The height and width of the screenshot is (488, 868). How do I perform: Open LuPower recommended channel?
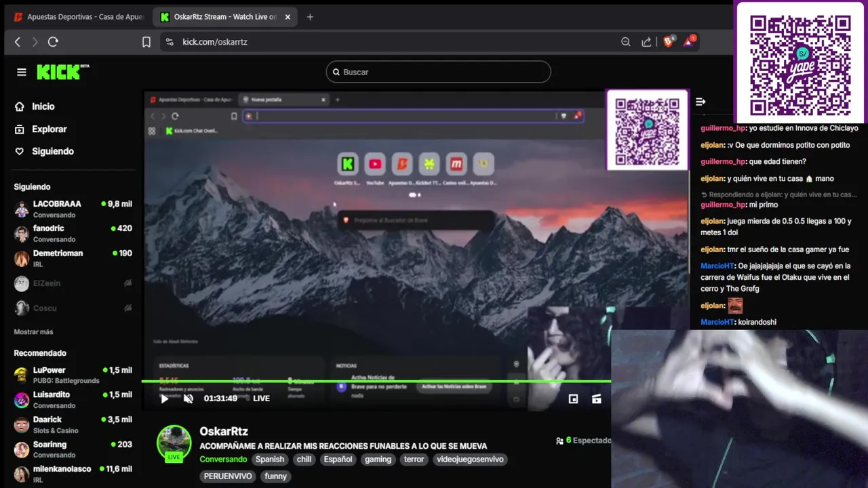[x=73, y=375]
